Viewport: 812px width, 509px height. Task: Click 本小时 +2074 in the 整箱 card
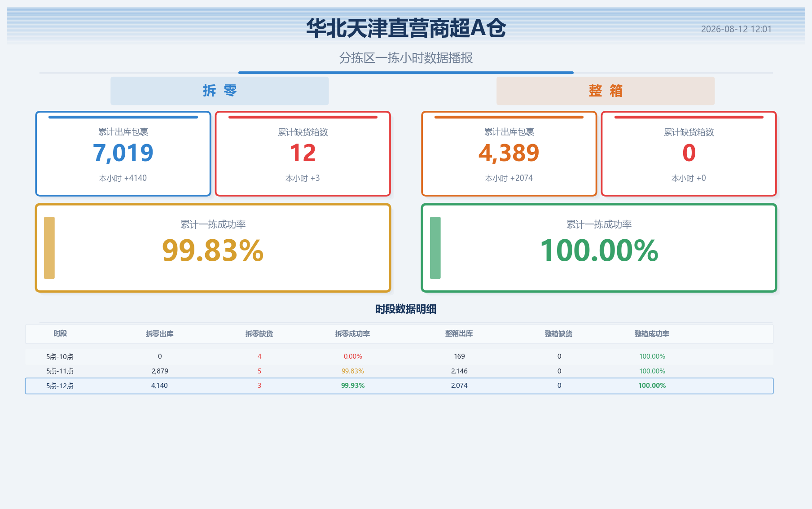(509, 178)
